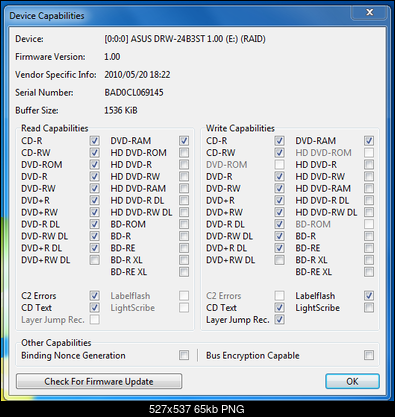Toggle DVD-RW write capability checkbox
Image resolution: width=395 pixels, height=417 pixels.
(x=280, y=188)
